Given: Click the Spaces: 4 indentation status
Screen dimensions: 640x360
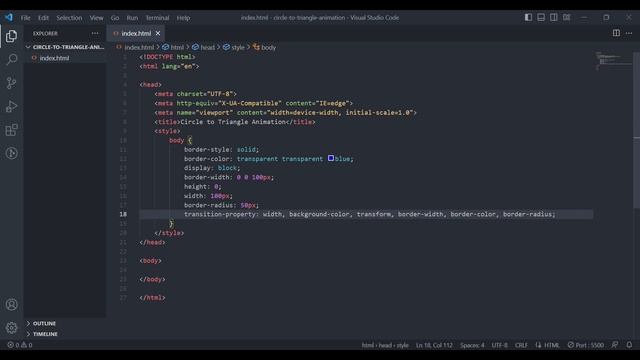Looking at the screenshot, I should (x=472, y=345).
